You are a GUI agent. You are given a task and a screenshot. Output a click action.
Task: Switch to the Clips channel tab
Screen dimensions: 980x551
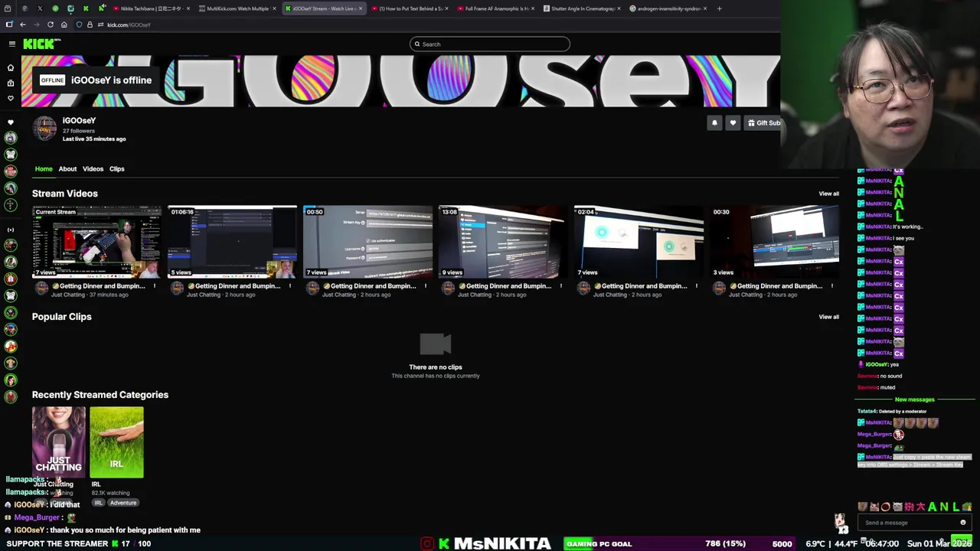click(116, 168)
